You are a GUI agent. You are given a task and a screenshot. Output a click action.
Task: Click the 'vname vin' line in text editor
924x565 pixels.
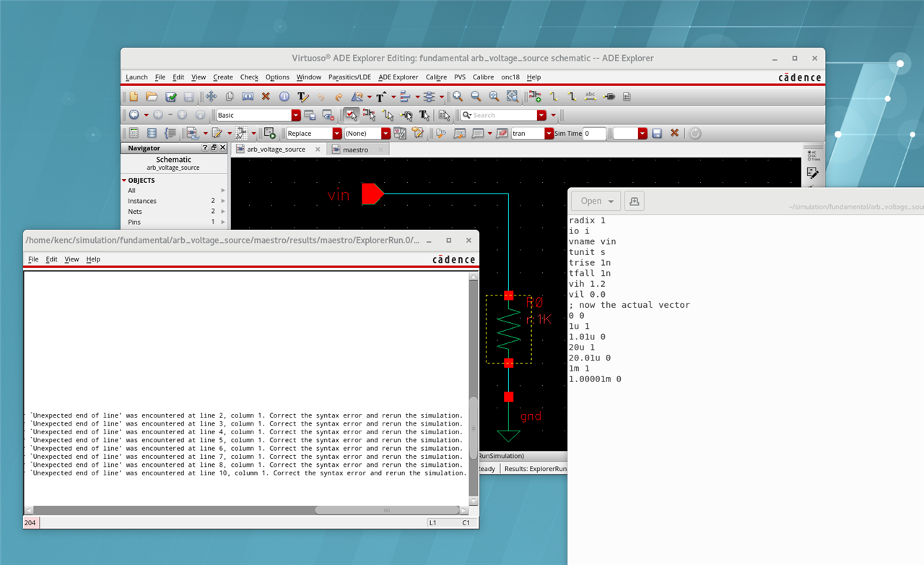click(x=593, y=241)
